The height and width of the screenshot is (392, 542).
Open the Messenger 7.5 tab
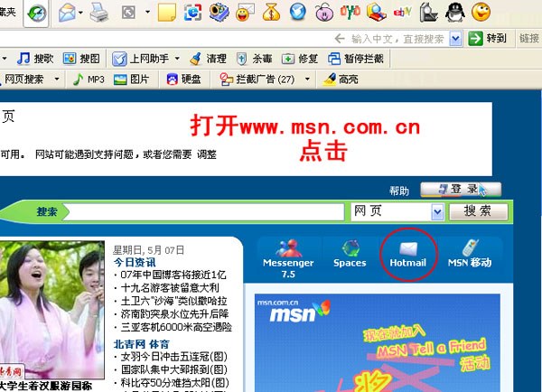(x=288, y=258)
